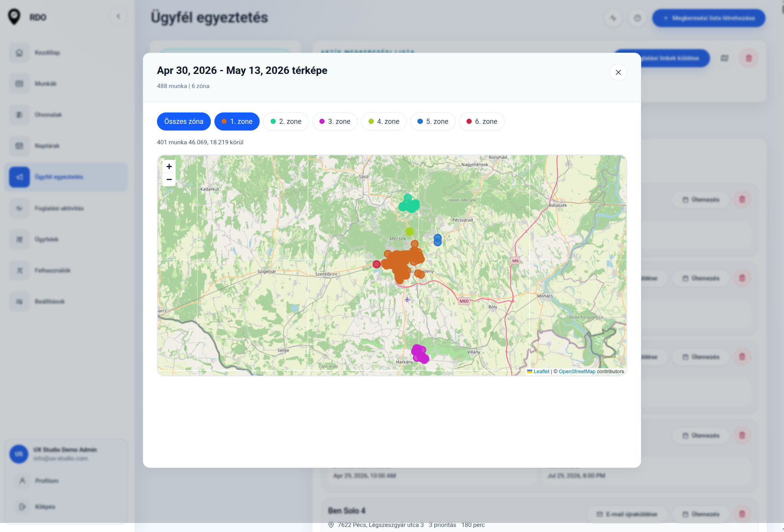Click E-mail újraküldése in the Ben Solo 4 row

627,514
